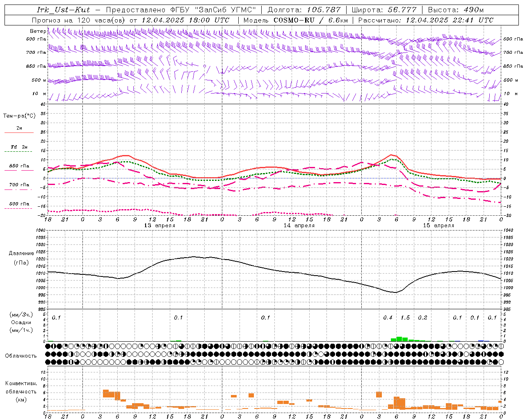
Task: Click the date label 15 апреля
Action: pyautogui.click(x=438, y=226)
